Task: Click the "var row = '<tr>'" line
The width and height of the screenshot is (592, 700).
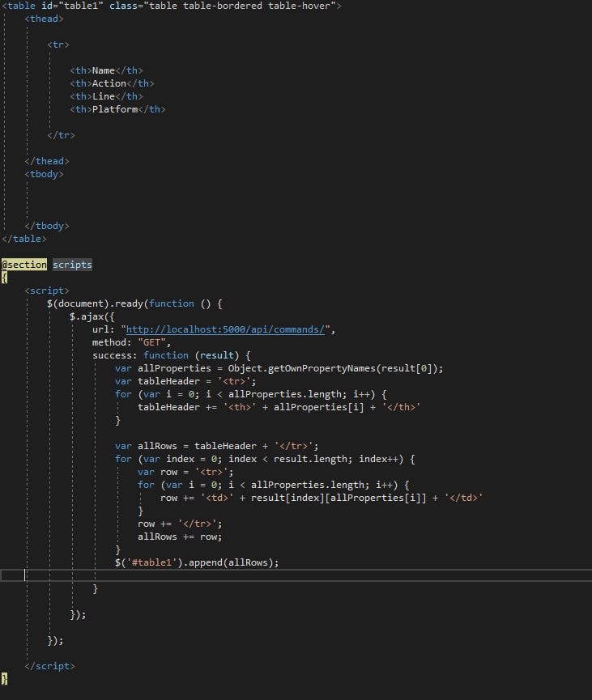Action: (185, 472)
